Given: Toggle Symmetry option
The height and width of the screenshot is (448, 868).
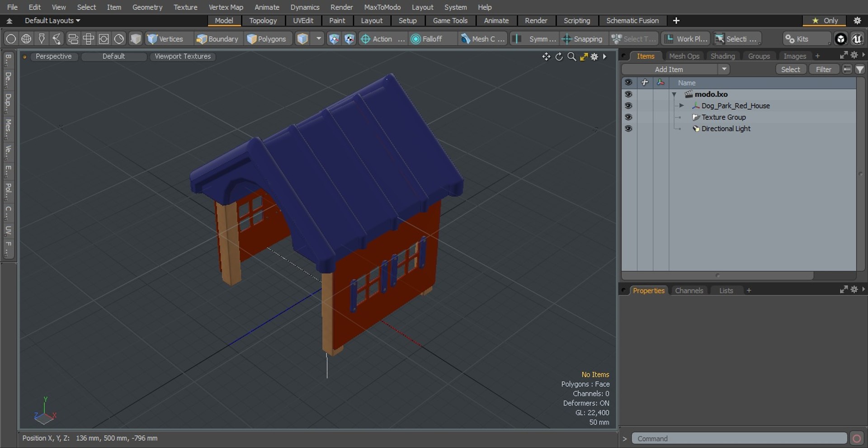Looking at the screenshot, I should pos(535,39).
